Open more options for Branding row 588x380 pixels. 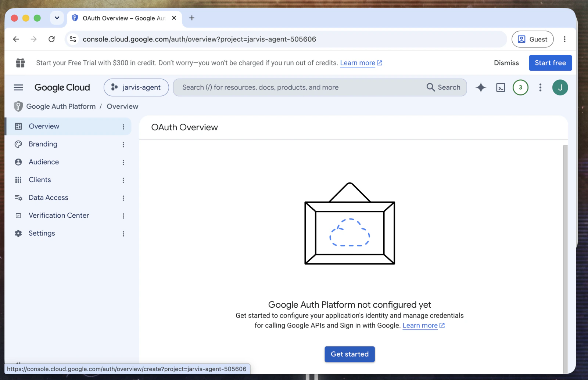coord(123,145)
